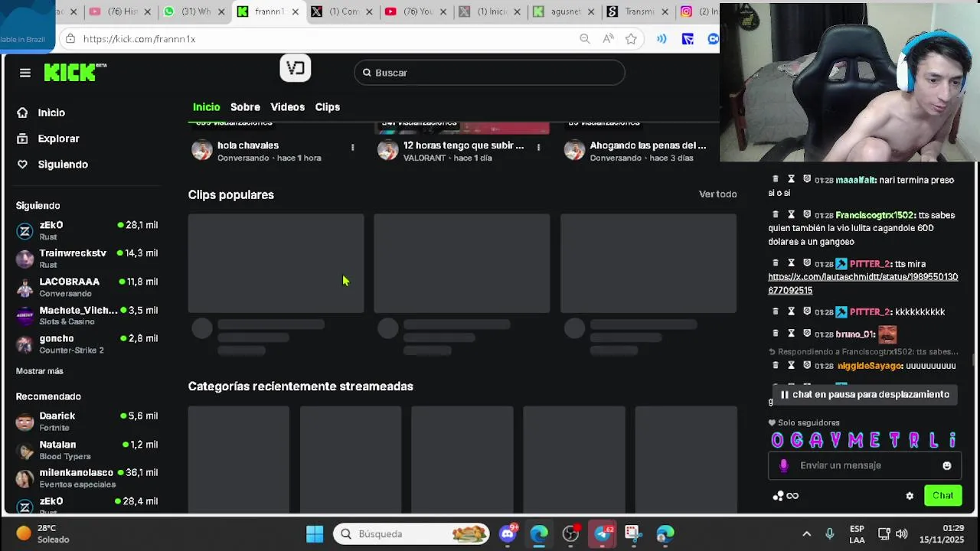This screenshot has width=980, height=551.
Task: Open options menu for '12 horas tengo que subir' video
Action: (x=538, y=147)
